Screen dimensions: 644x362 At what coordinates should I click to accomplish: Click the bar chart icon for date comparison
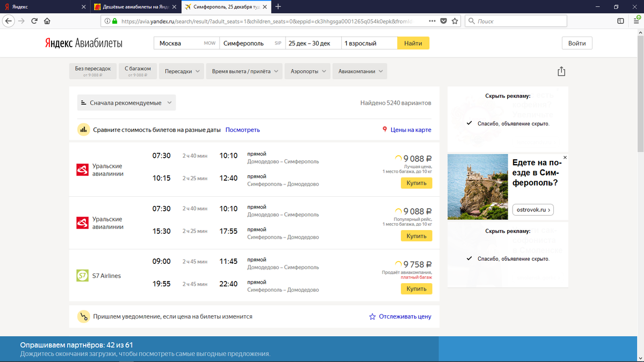click(x=83, y=130)
